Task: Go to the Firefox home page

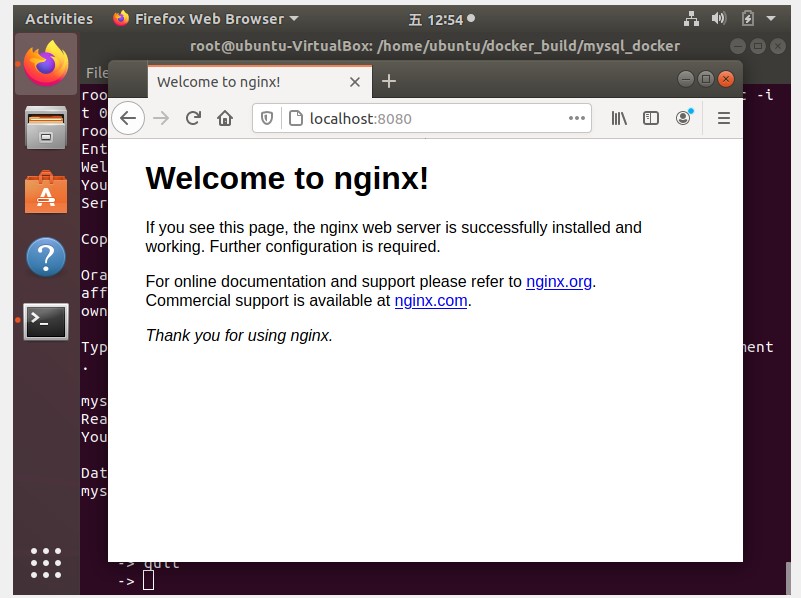Action: (225, 118)
